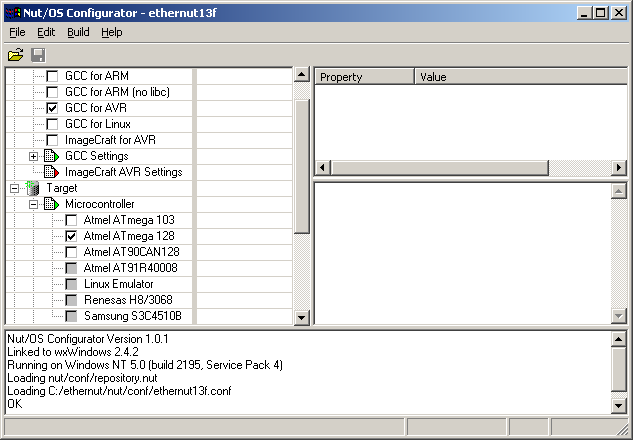Click the 'Loading nut/conf/repository.nut' log line
The width and height of the screenshot is (633, 440).
click(x=82, y=378)
